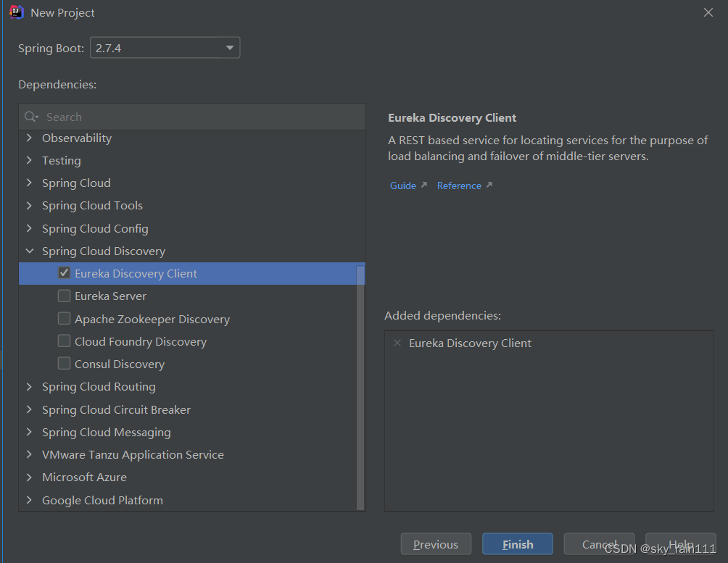Screen dimensions: 728x563
Task: Uncheck the Eureka Discovery Client checkbox
Action: pos(64,273)
